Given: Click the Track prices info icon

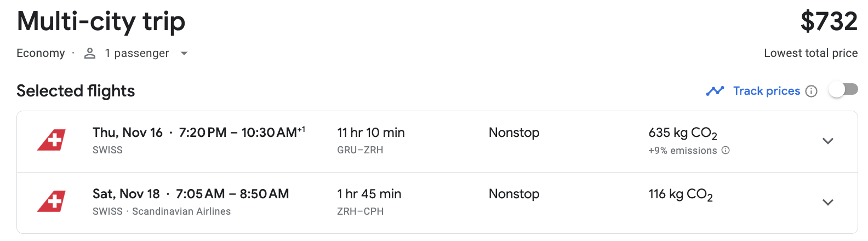Looking at the screenshot, I should click(x=812, y=91).
